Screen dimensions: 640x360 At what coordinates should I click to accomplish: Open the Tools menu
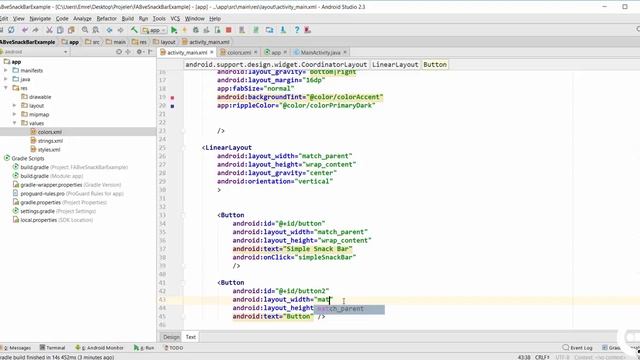159,18
